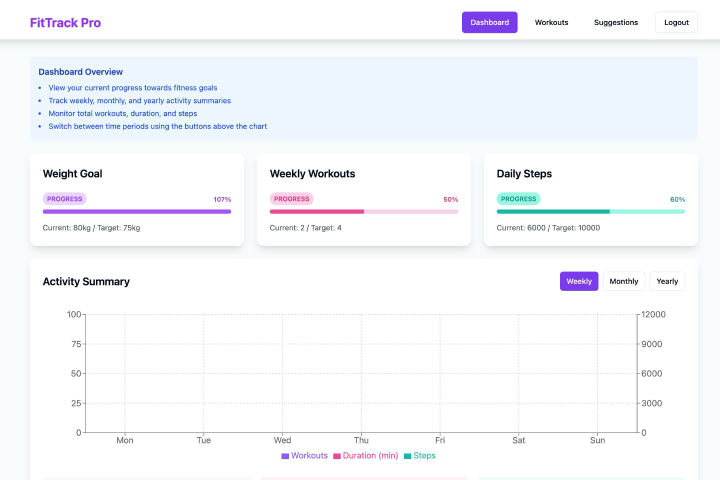
Task: Switch chart to Yearly view
Action: click(x=667, y=281)
